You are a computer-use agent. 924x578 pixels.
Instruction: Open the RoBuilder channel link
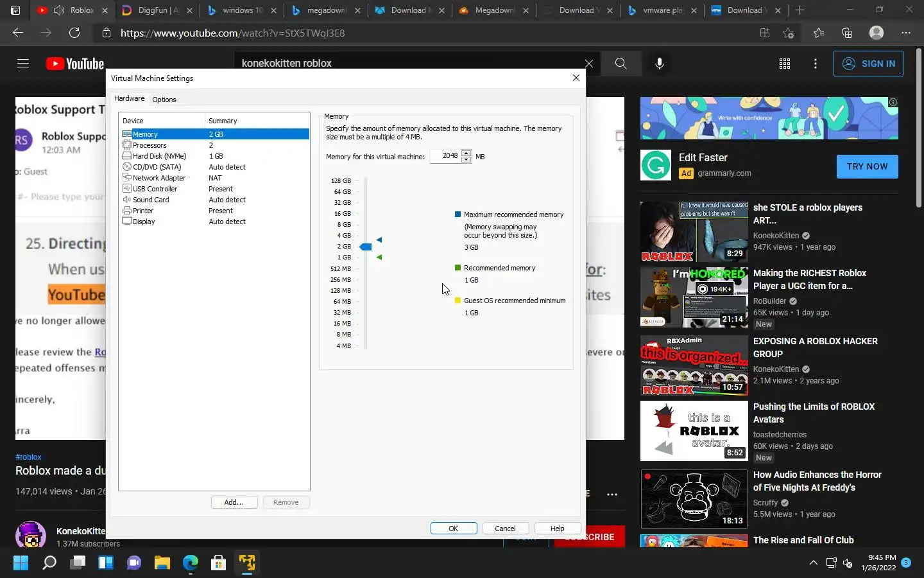(x=769, y=301)
